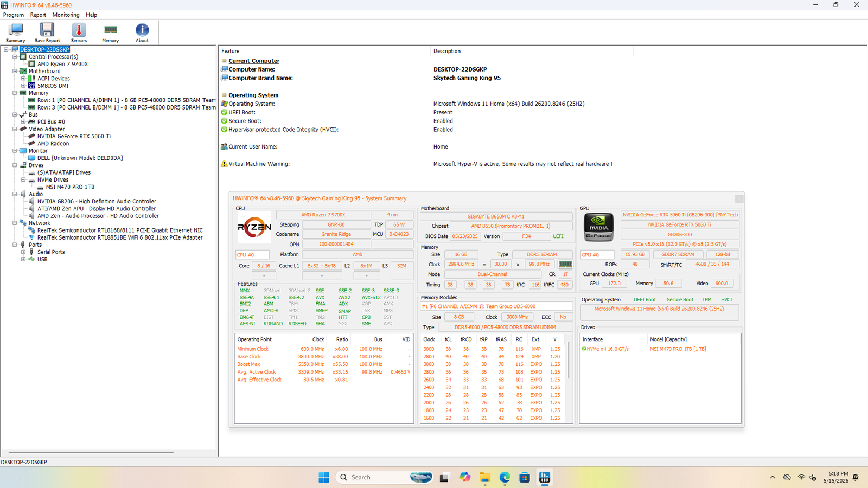Image resolution: width=868 pixels, height=488 pixels.
Task: Open Microsoft Store from the taskbar
Action: point(525,477)
